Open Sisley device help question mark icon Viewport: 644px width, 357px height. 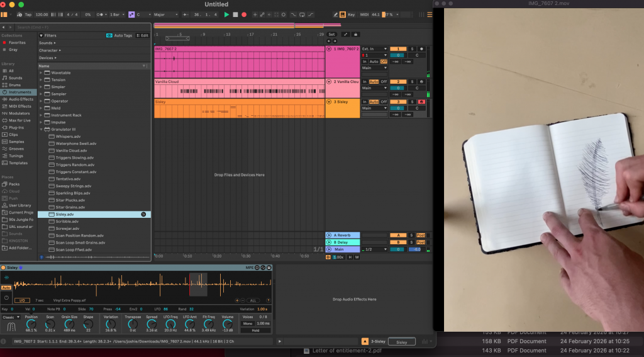(268, 301)
